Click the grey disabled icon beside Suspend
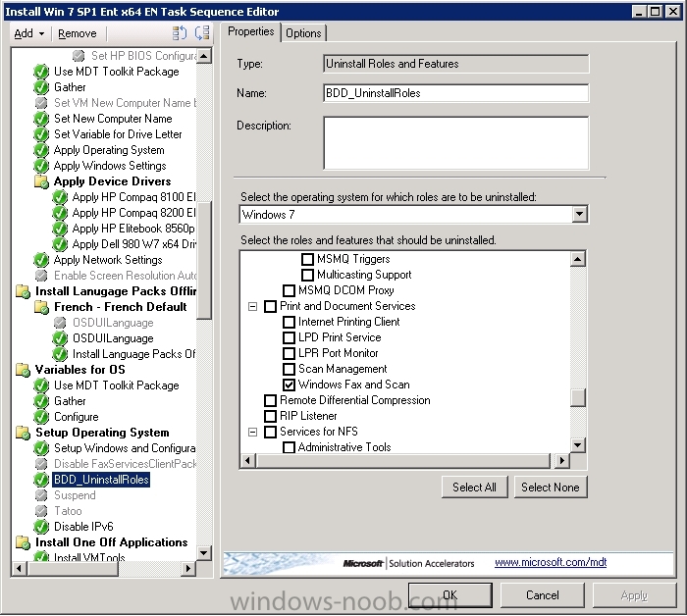The image size is (687, 616). coord(41,495)
